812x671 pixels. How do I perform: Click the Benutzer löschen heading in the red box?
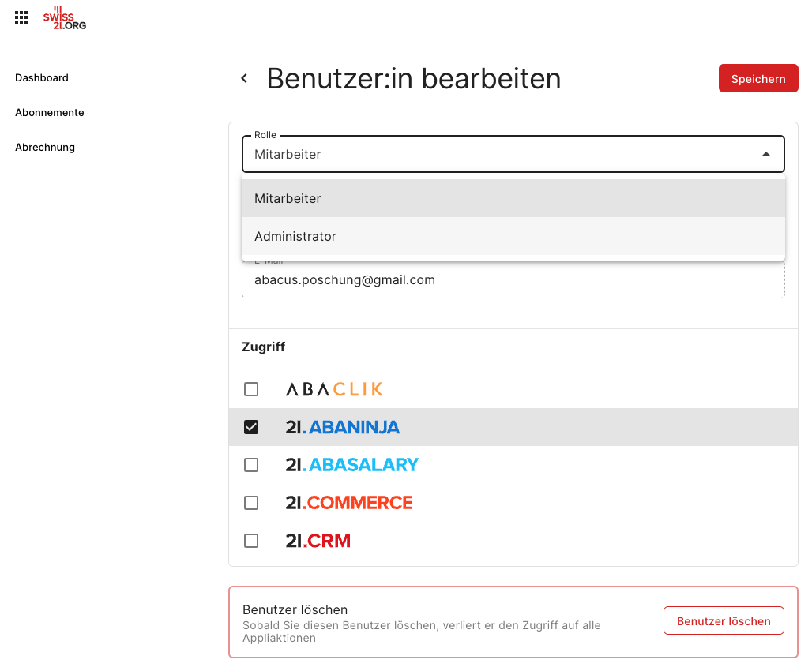point(295,609)
